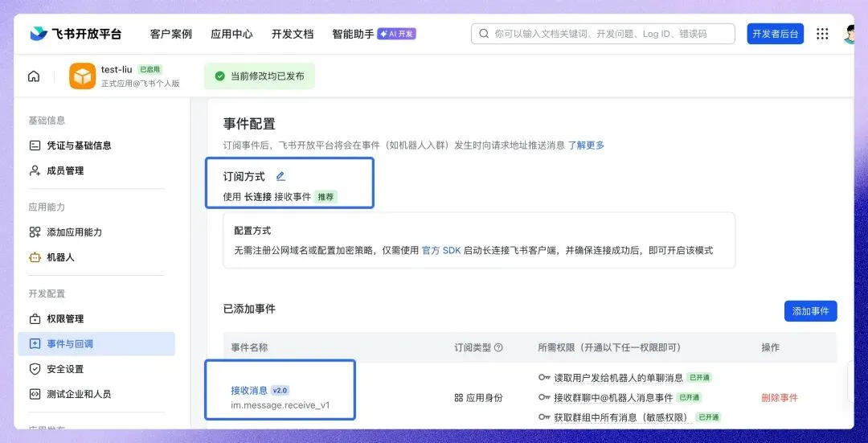Click the 添加事件 button

coord(810,311)
